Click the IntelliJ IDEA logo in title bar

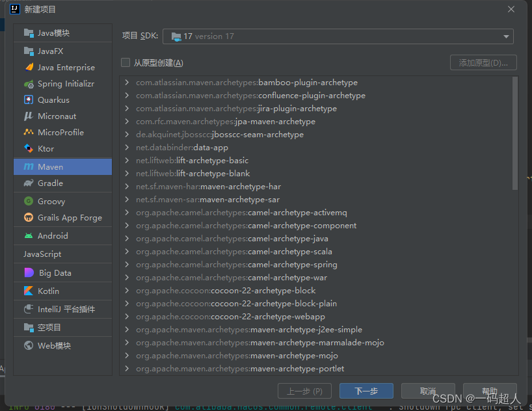15,9
